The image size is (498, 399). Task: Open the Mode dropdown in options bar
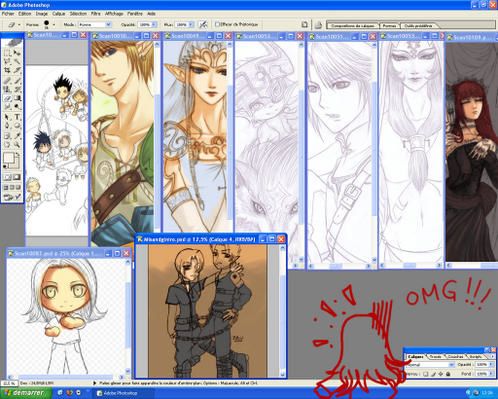click(x=95, y=24)
